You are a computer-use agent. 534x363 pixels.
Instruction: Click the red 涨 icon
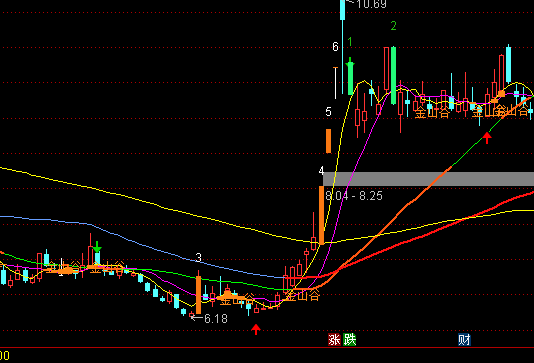pyautogui.click(x=334, y=340)
